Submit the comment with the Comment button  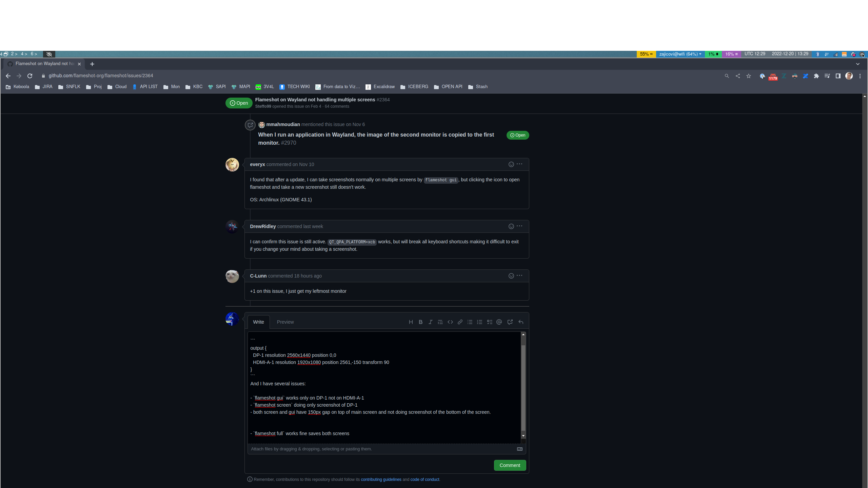[x=510, y=465]
